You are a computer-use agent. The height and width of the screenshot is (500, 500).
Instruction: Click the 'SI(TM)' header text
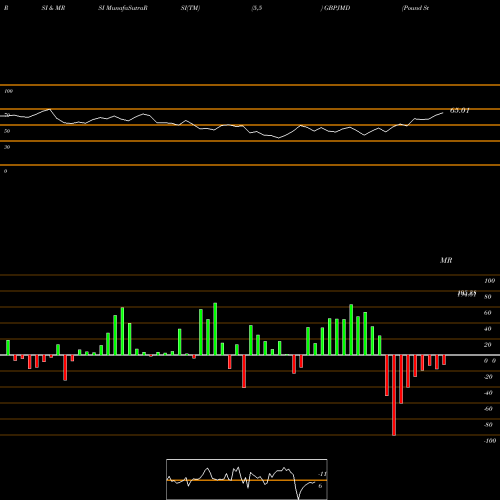click(190, 8)
